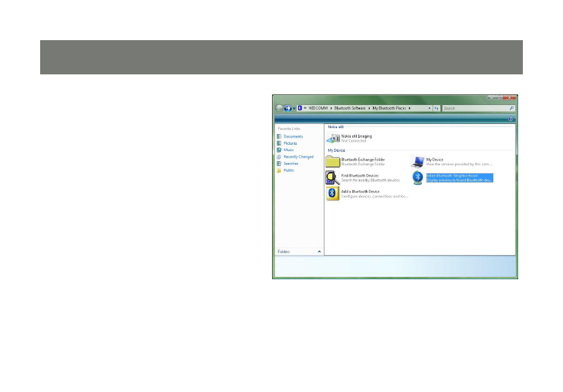Open Documents favorite link
This screenshot has width=563, height=392.
(x=293, y=136)
